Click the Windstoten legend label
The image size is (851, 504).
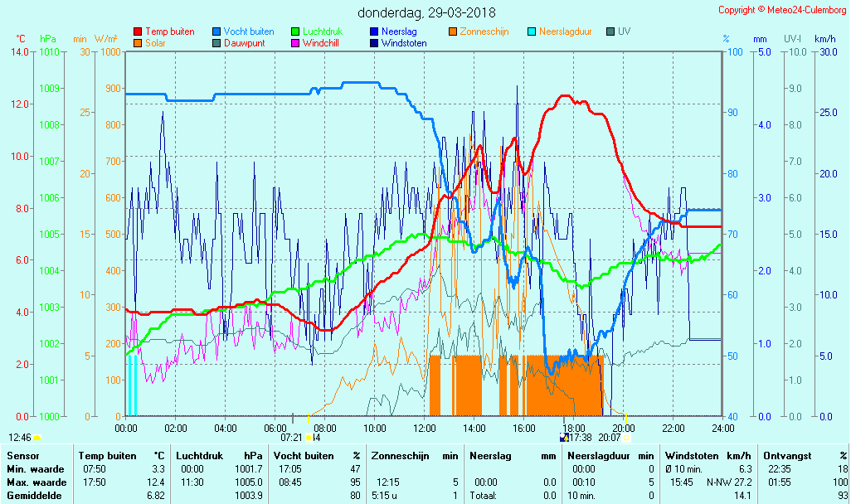coord(404,43)
